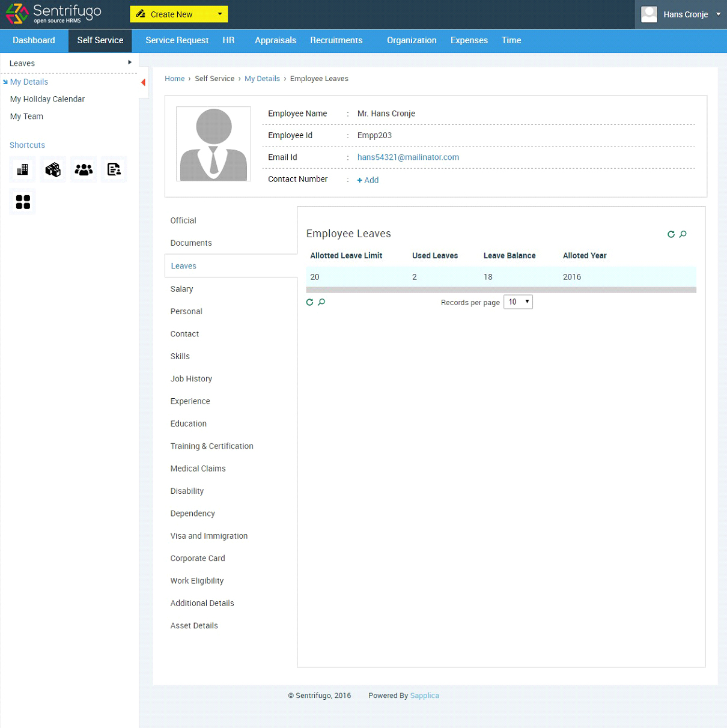The image size is (727, 728).
Task: Click the hans54321@mailinator.com email link
Action: pos(408,157)
